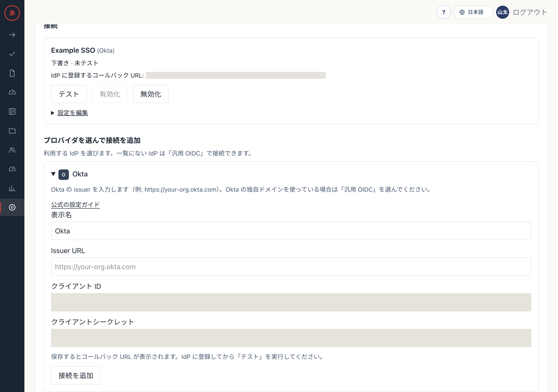This screenshot has width=558, height=392.
Task: Click the クライアントシークレット field
Action: point(291,338)
